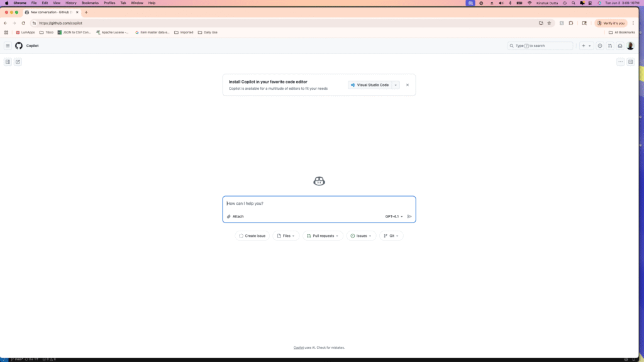Open the GitHub pull requests header icon
The width and height of the screenshot is (644, 362).
click(x=610, y=46)
